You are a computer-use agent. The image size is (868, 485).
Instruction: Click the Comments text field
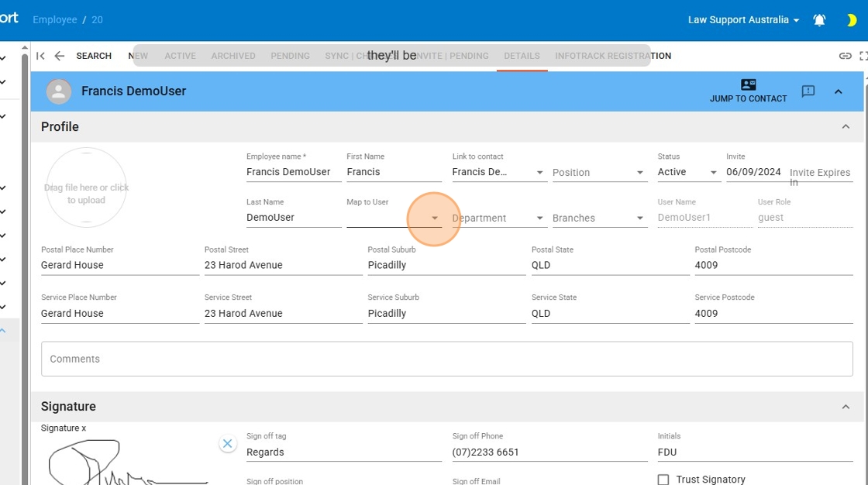[446, 359]
